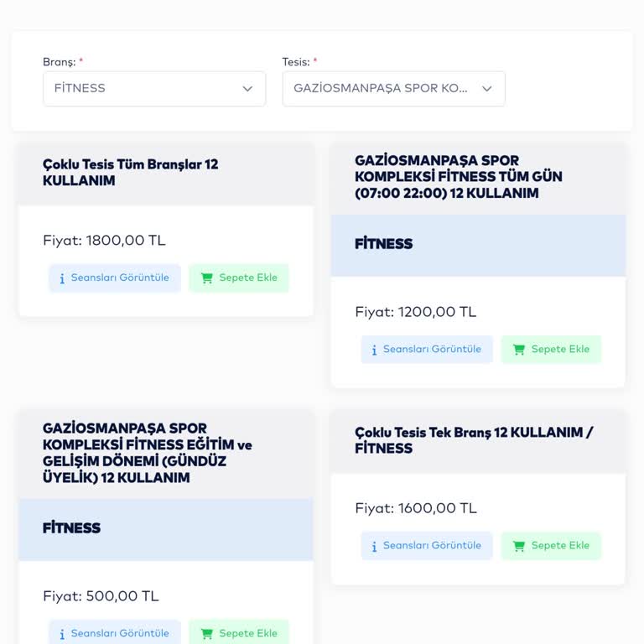View sessions for Çoklu Tesis Tek Branş
Image resolution: width=644 pixels, height=644 pixels.
(x=427, y=546)
